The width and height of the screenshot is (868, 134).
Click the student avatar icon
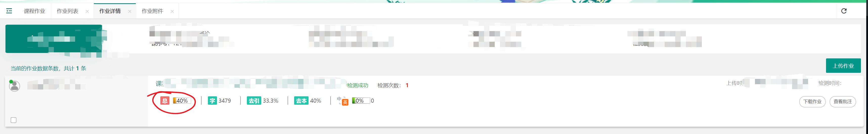pos(14,86)
